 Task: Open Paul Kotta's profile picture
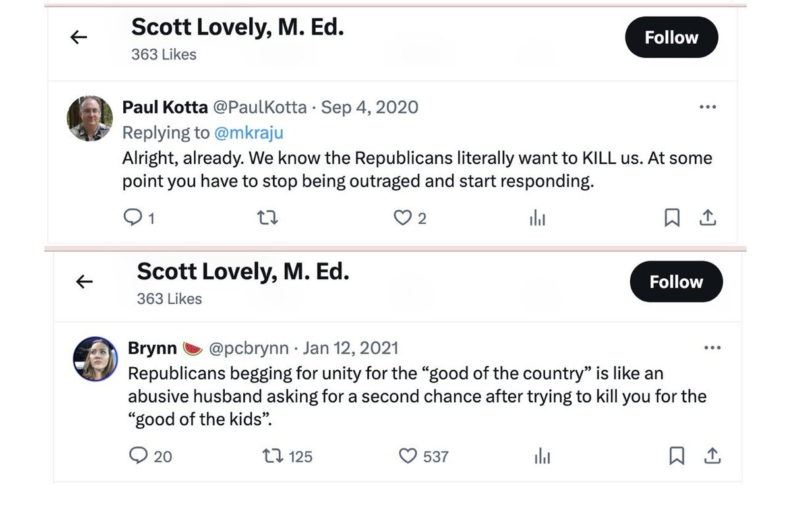click(90, 119)
